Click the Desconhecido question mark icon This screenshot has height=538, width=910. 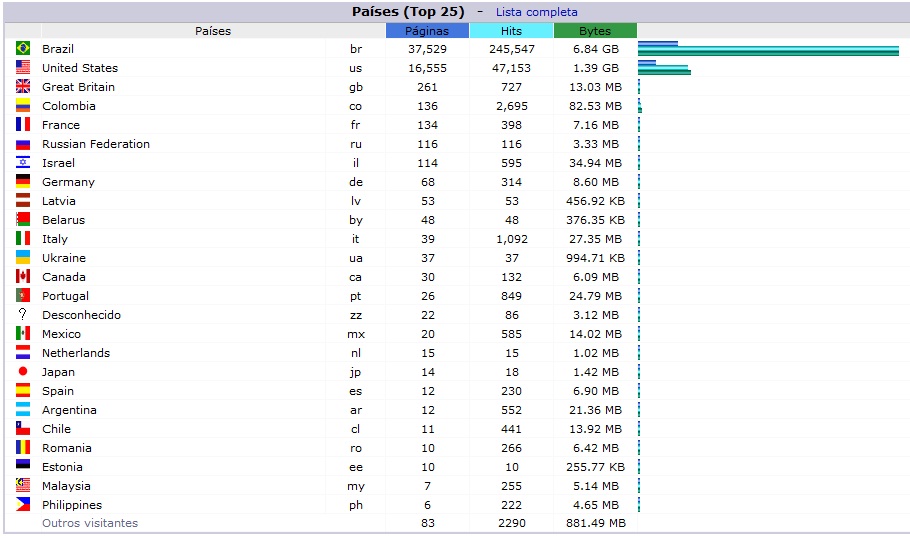(x=23, y=315)
